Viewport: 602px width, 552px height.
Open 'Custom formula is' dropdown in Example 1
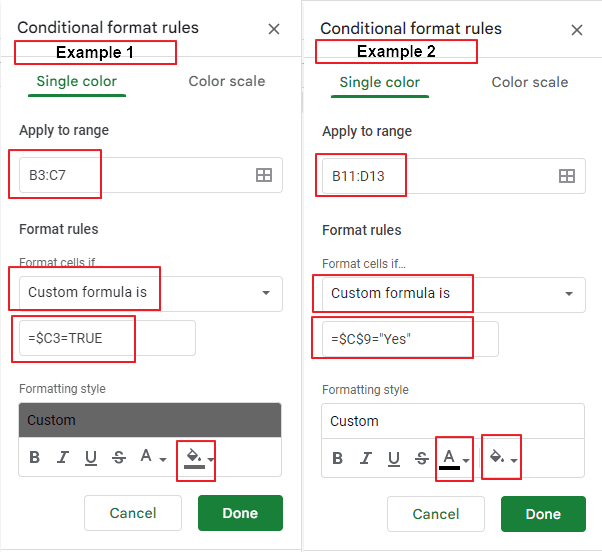pos(151,294)
